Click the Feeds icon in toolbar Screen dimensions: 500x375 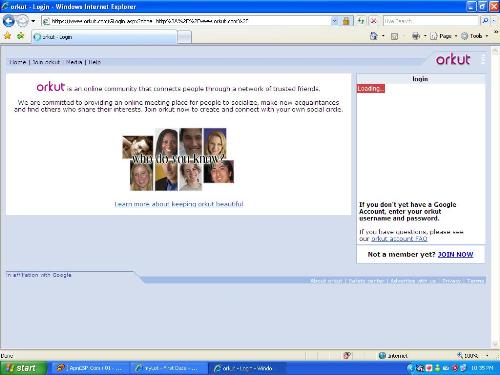click(x=394, y=36)
